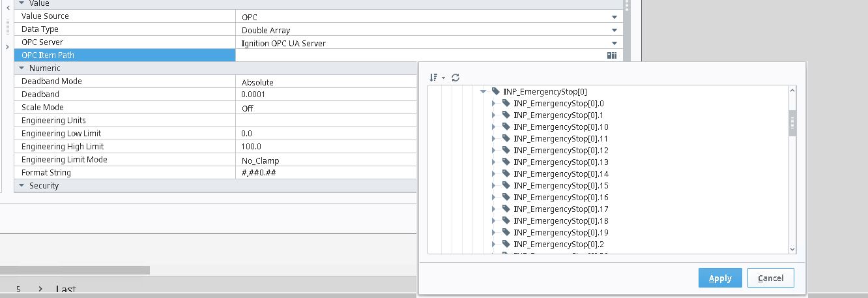The image size is (868, 298).
Task: Click tag icon next to INP_EmergencyStop[0].14
Action: [506, 174]
